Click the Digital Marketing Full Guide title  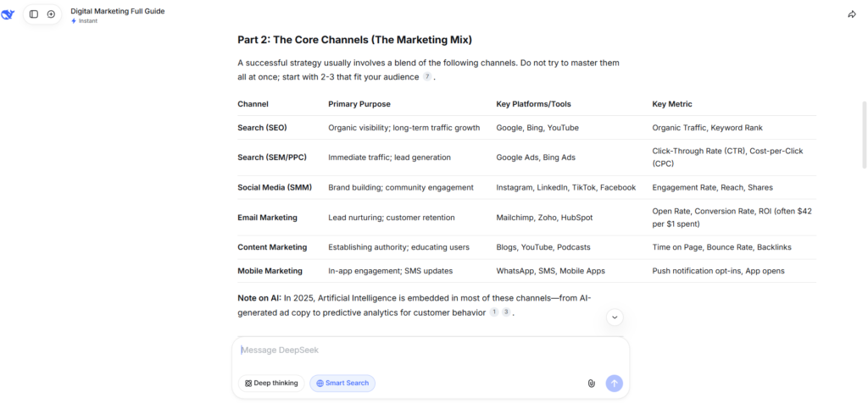[x=118, y=11]
